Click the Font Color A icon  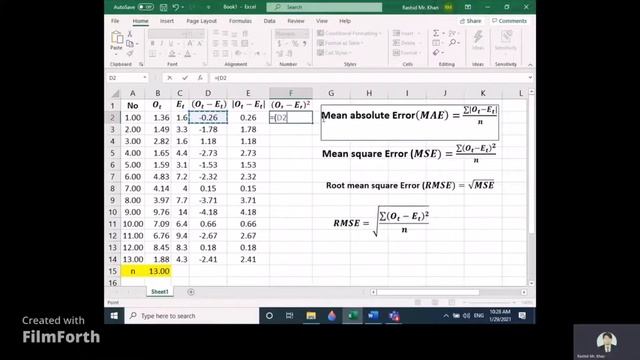(187, 53)
